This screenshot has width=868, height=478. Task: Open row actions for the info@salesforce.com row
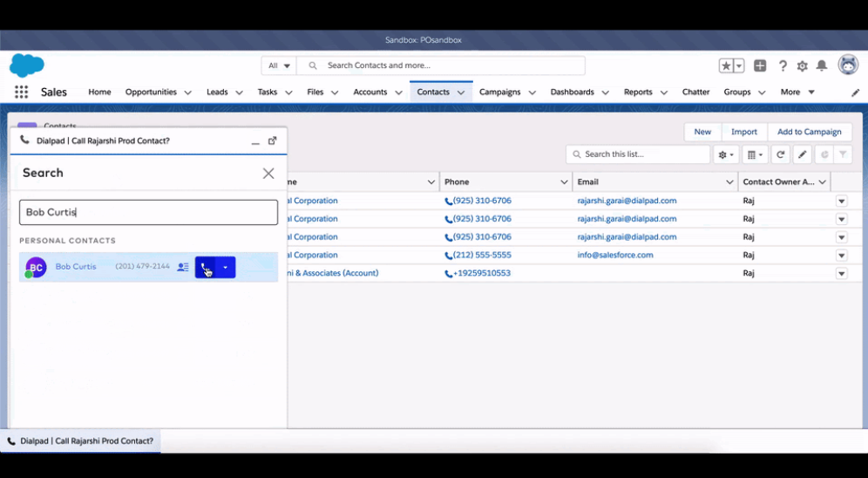tap(842, 256)
